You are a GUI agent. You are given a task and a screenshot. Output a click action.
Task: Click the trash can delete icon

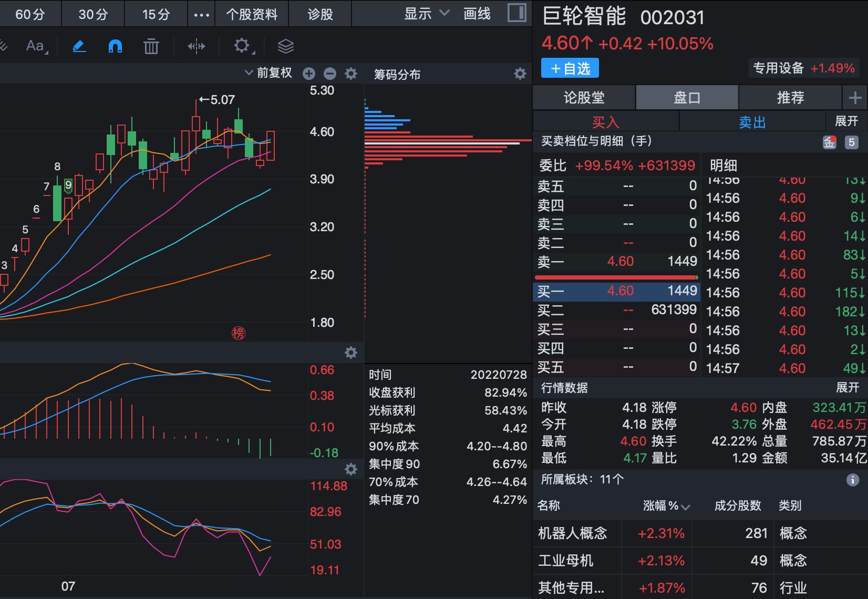point(151,46)
